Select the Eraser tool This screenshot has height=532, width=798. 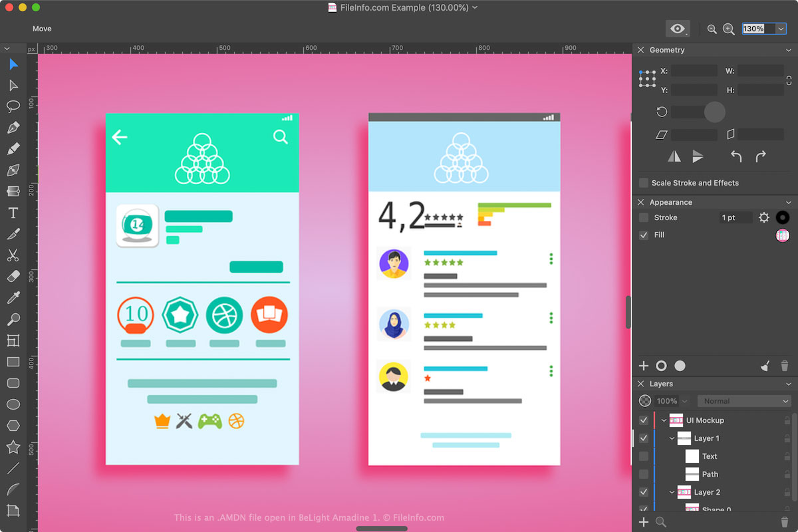point(13,277)
